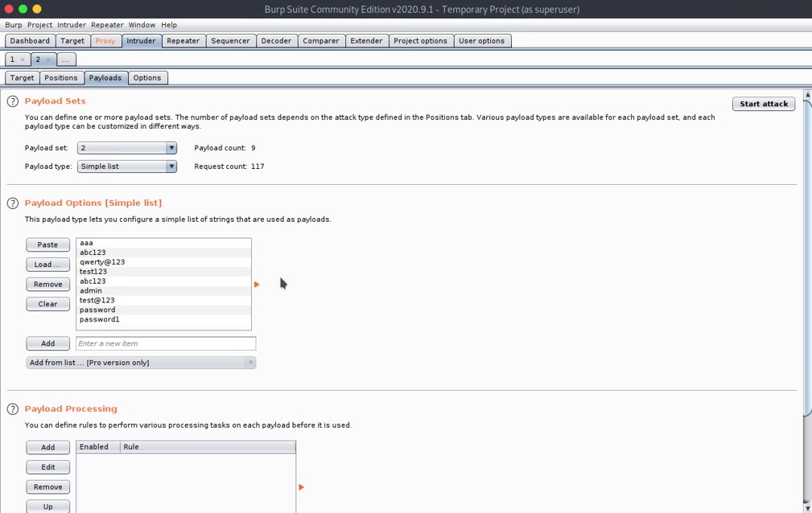This screenshot has height=513, width=812.
Task: Open Payload Sets help icon
Action: tap(13, 101)
